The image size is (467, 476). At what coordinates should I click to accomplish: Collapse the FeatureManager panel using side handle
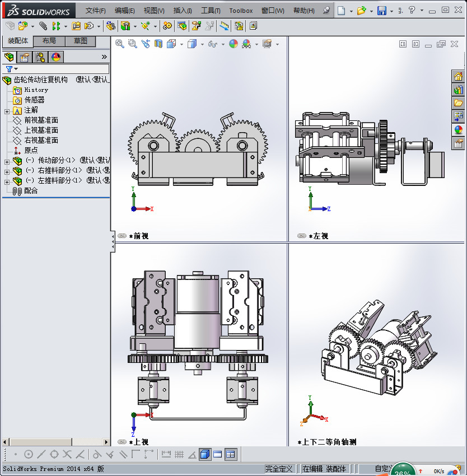coord(113,241)
